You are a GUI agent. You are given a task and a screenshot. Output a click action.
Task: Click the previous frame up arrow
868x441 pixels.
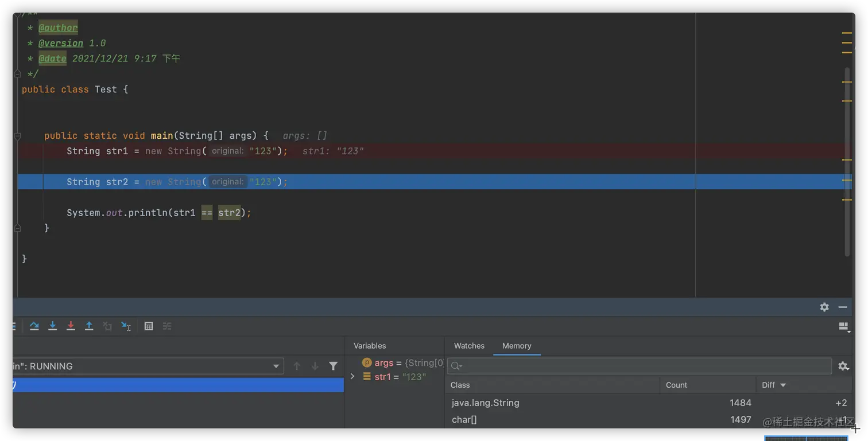297,366
